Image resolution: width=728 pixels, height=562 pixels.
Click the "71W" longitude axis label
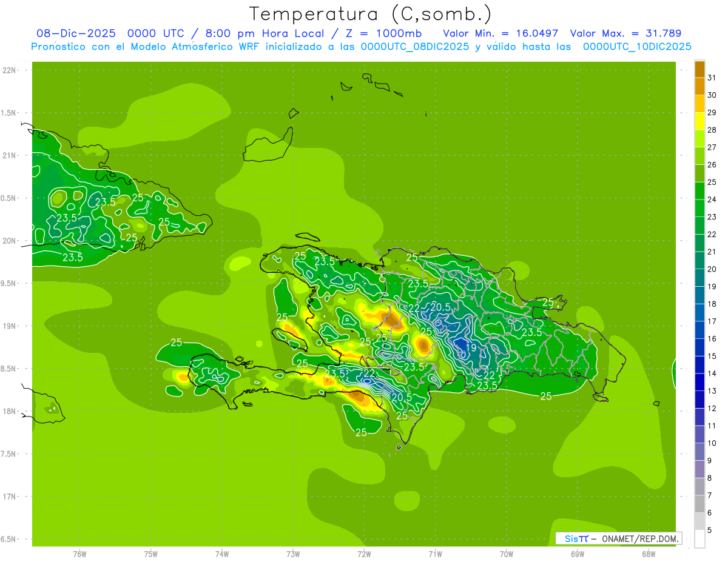coord(435,554)
